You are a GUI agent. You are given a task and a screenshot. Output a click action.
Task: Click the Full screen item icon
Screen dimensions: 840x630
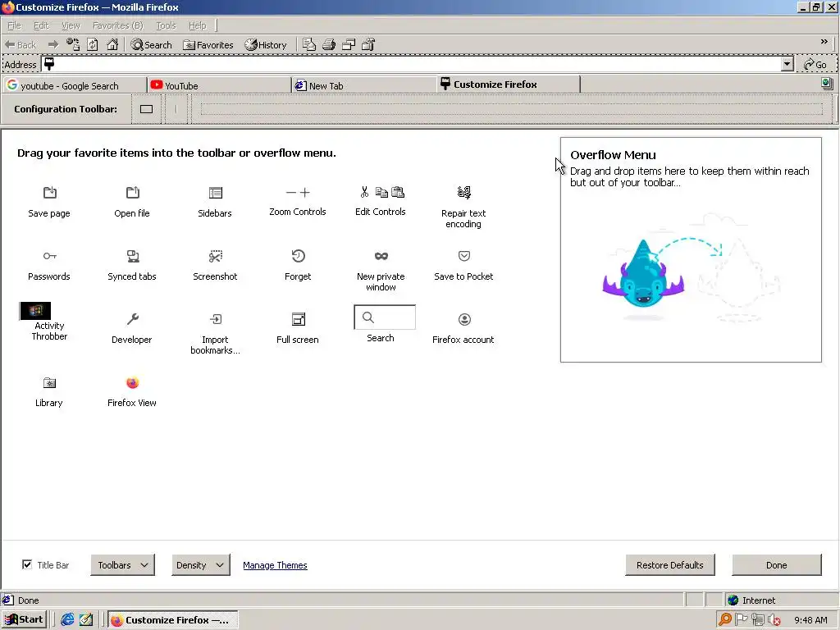click(x=299, y=319)
